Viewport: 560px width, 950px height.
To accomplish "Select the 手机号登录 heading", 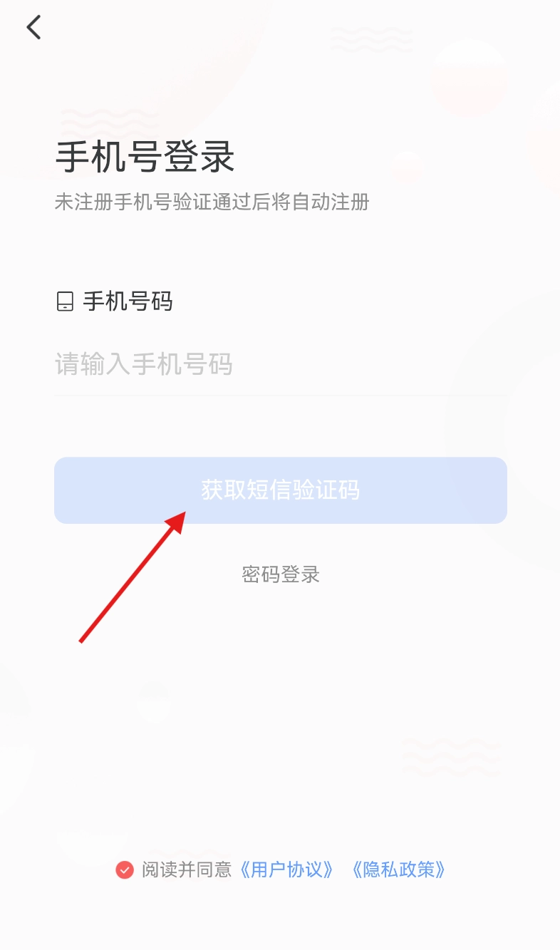I will pyautogui.click(x=145, y=158).
